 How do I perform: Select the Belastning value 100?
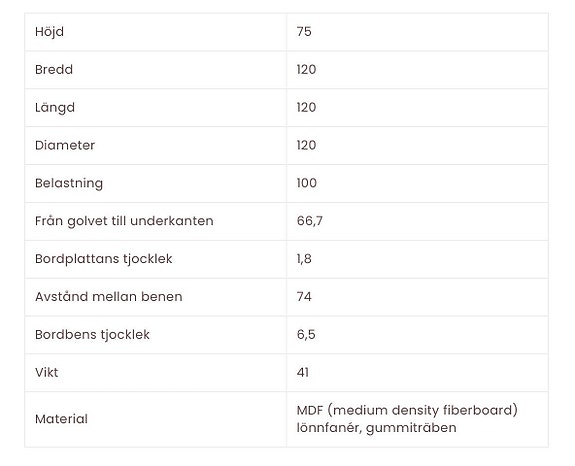[307, 183]
